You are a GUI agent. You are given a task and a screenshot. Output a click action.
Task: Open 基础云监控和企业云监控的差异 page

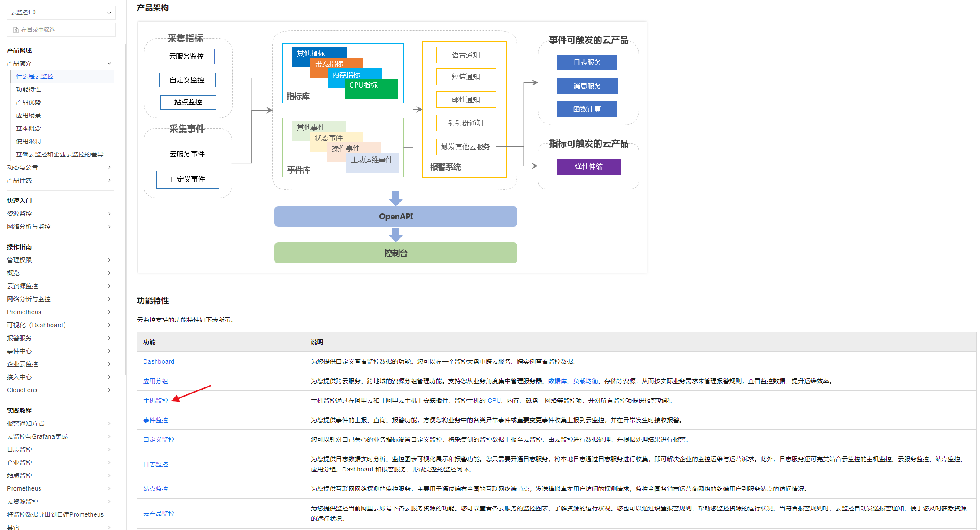[x=60, y=154]
